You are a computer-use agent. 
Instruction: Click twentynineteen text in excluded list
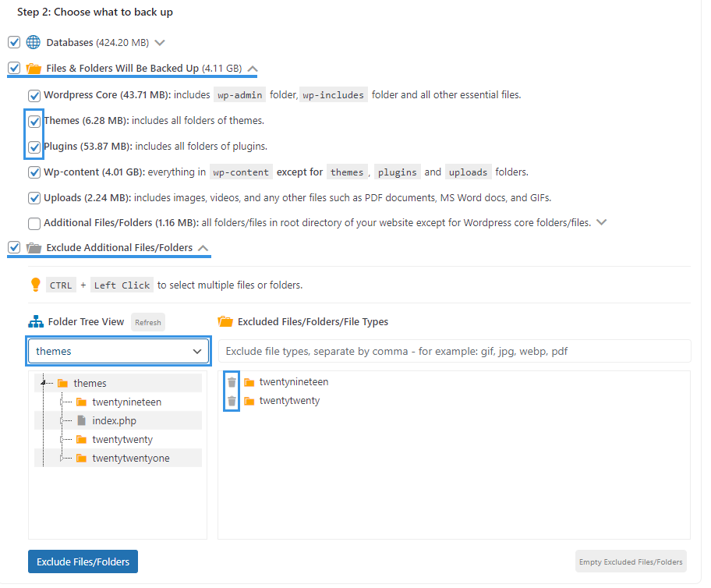294,382
